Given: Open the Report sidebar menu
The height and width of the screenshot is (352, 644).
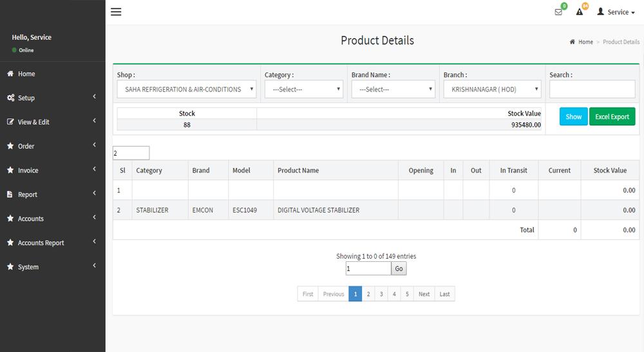Looking at the screenshot, I should coord(53,194).
